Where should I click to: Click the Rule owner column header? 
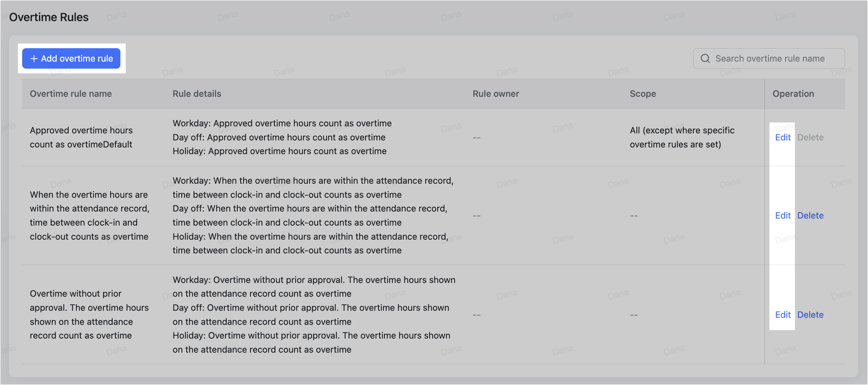(496, 94)
